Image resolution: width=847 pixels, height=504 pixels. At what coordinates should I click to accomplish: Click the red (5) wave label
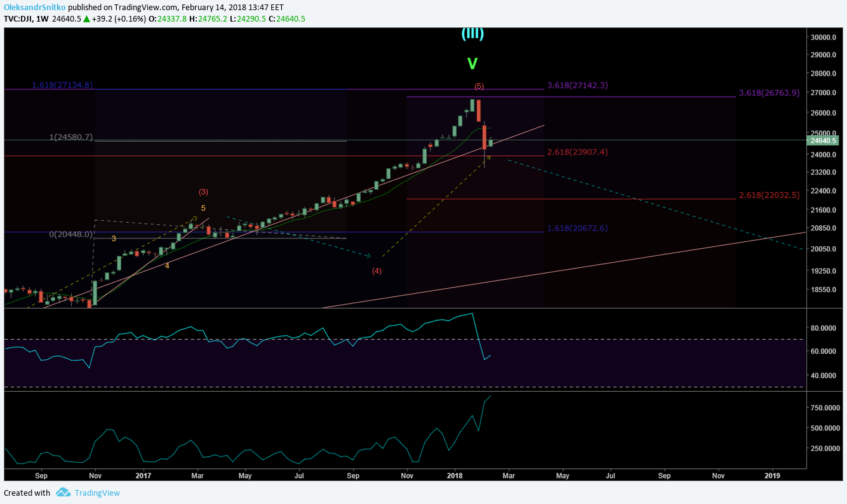[479, 86]
